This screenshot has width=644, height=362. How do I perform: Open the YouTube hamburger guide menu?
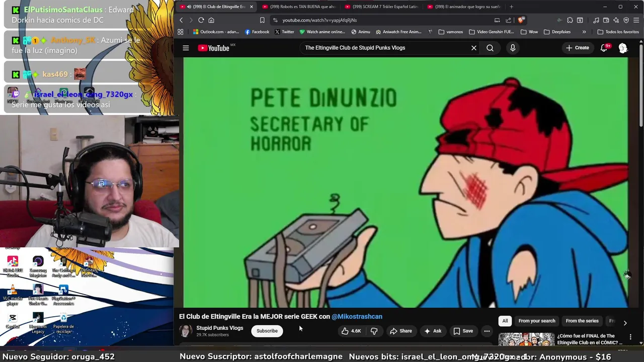point(186,48)
